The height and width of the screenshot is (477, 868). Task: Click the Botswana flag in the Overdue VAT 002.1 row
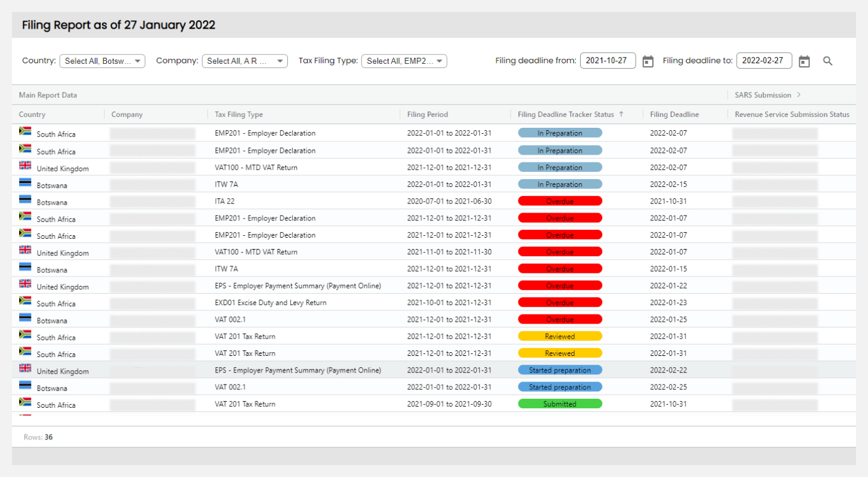(25, 317)
